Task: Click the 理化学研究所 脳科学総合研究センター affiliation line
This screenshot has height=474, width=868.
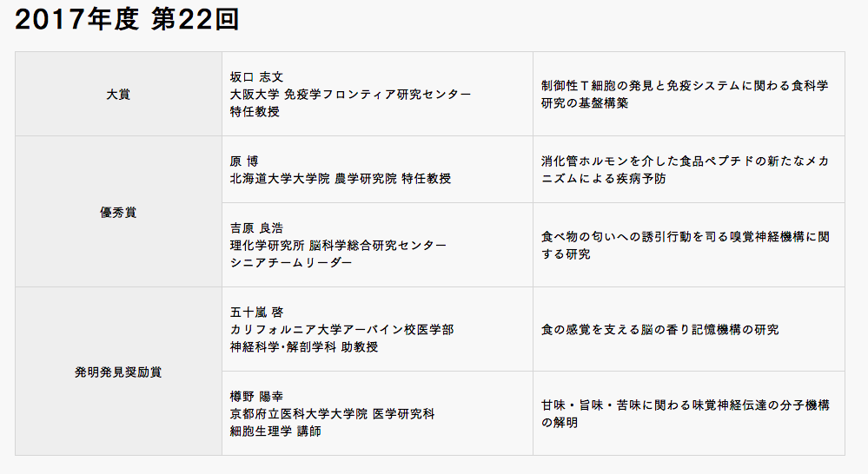Action: pyautogui.click(x=338, y=245)
